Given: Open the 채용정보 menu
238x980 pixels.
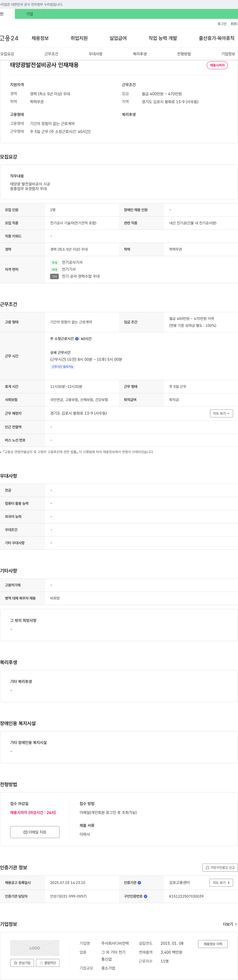Looking at the screenshot, I should (40, 38).
